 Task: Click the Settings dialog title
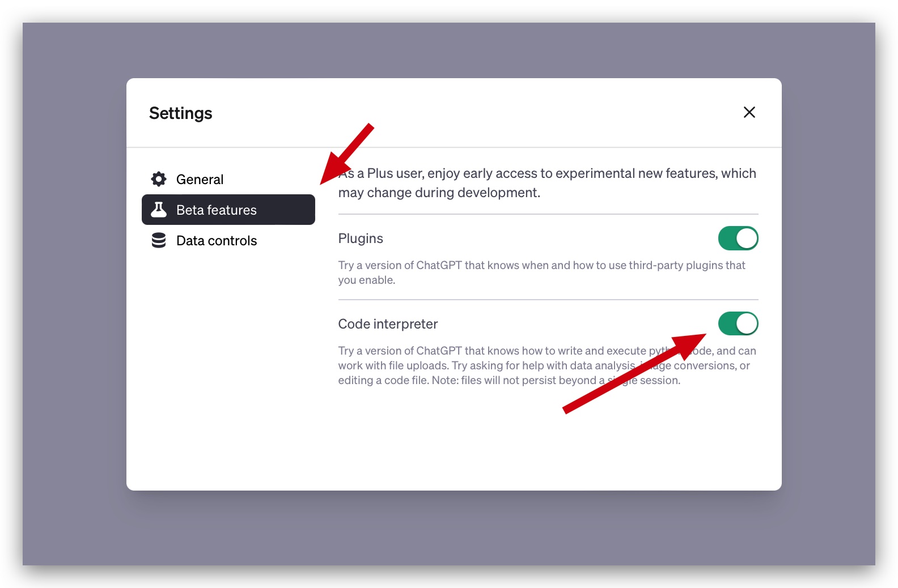click(x=180, y=113)
